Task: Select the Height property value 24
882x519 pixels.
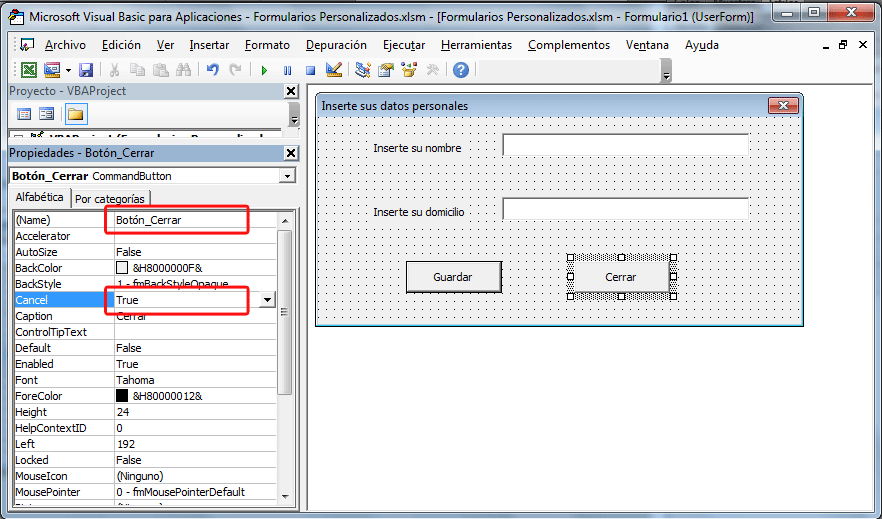Action: tap(195, 412)
